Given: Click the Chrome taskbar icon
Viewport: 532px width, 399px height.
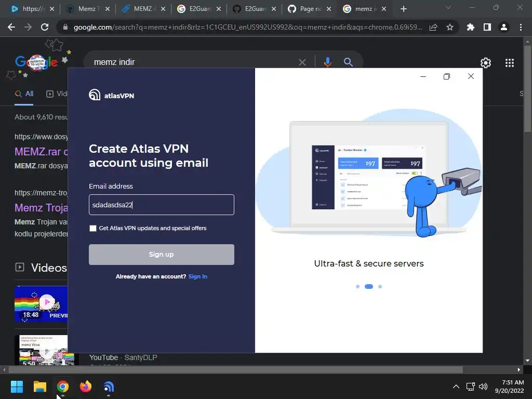Looking at the screenshot, I should (63, 387).
